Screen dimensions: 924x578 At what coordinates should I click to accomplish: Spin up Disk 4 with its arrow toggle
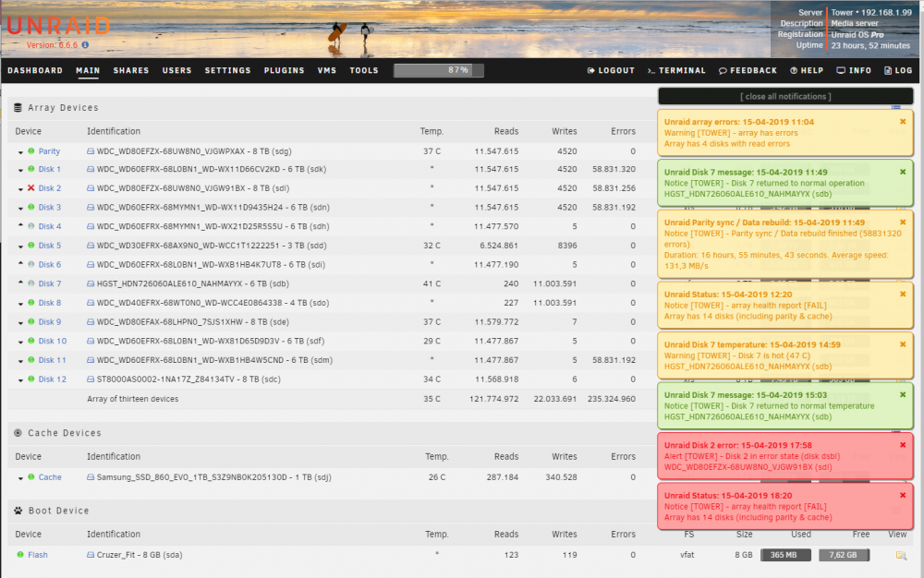point(20,225)
